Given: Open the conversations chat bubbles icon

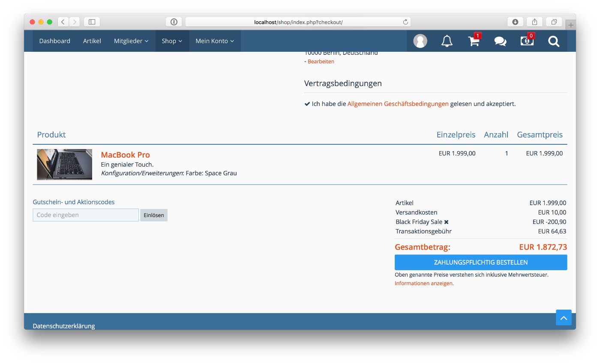Looking at the screenshot, I should pyautogui.click(x=500, y=41).
